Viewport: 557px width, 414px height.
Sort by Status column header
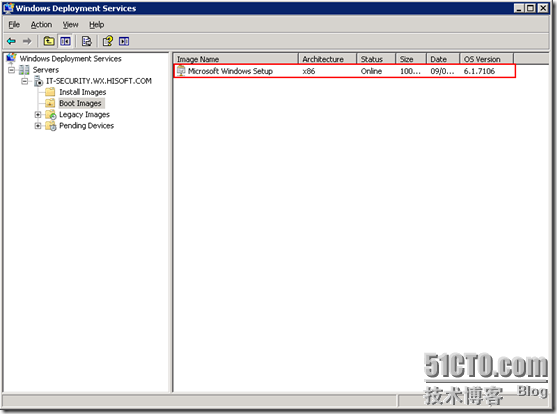click(376, 59)
